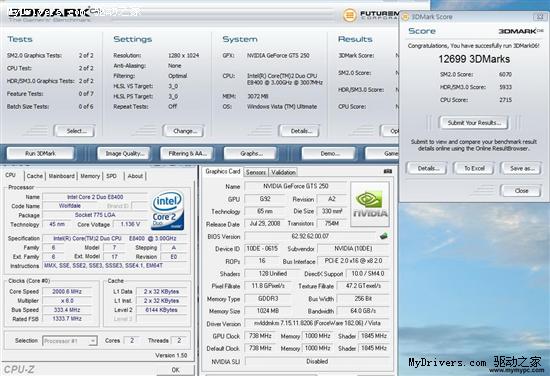550x376 pixels.
Task: Open the Image Quality... button
Action: pos(123,153)
